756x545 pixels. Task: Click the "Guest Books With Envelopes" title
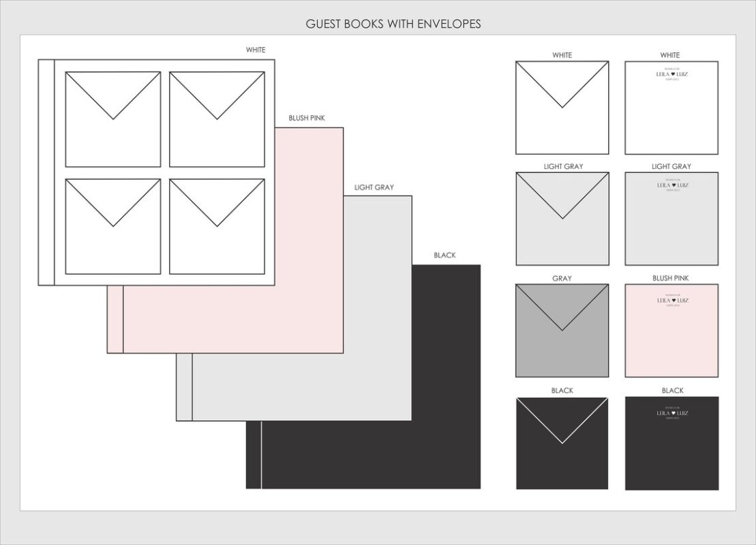[x=393, y=24]
